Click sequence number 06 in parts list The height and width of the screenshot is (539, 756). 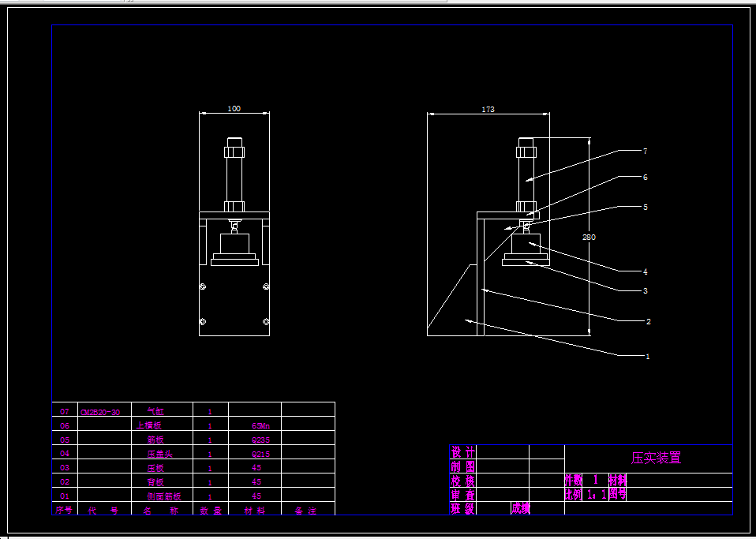(x=65, y=425)
